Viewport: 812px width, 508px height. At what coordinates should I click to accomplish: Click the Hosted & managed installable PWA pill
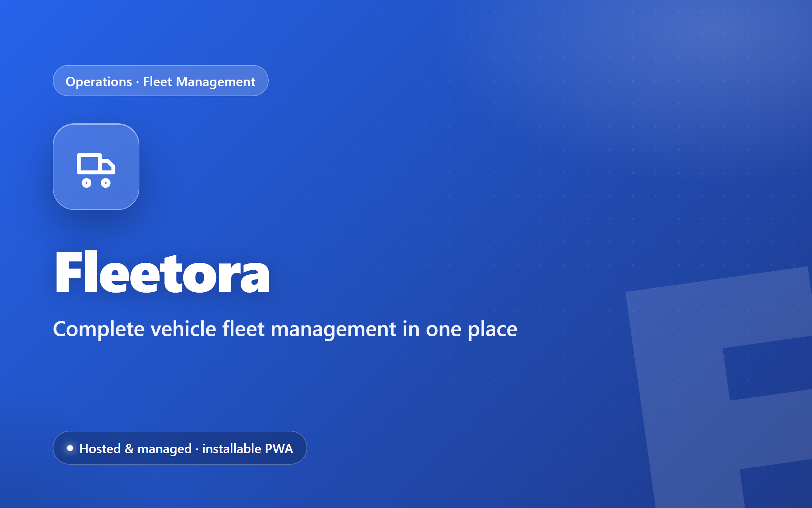point(180,448)
